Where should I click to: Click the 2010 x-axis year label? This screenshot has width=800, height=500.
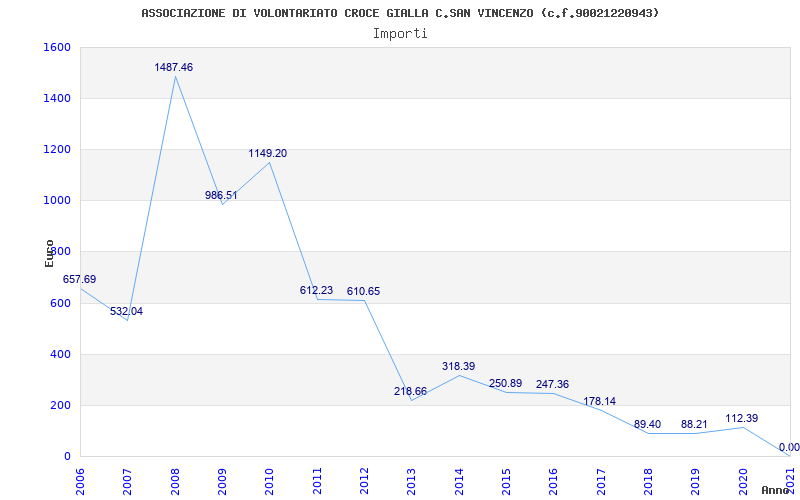click(269, 482)
